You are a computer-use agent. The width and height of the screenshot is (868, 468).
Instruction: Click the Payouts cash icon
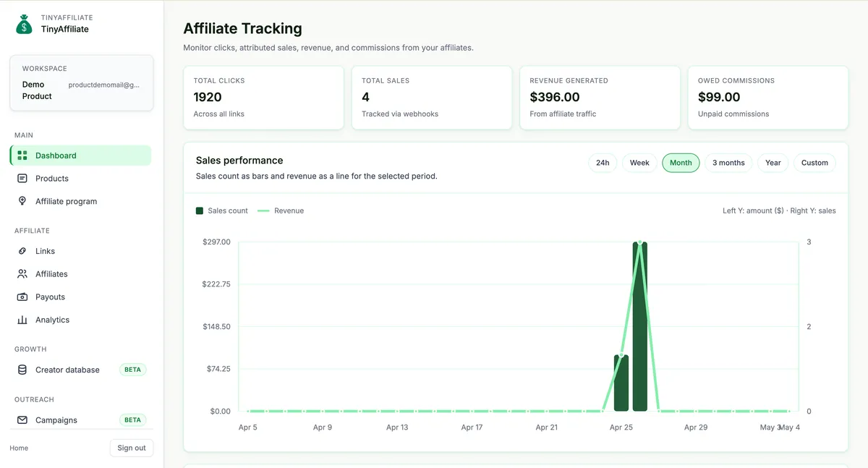pyautogui.click(x=22, y=297)
